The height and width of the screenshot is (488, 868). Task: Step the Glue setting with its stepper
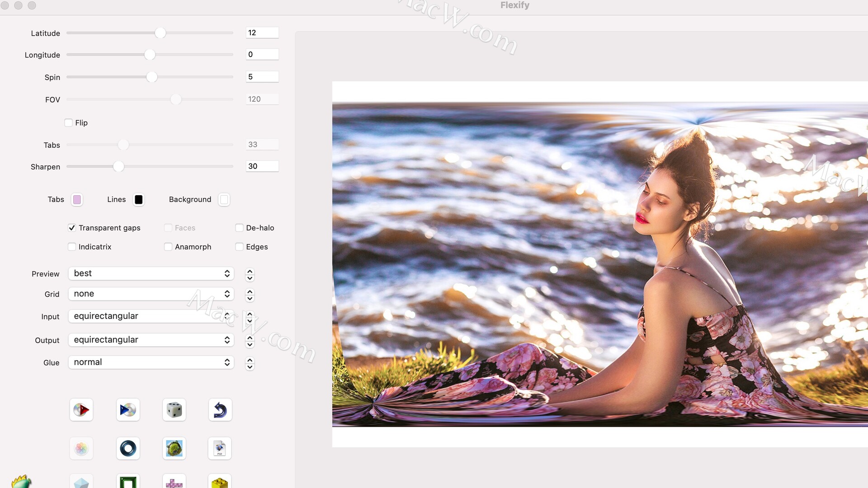coord(250,363)
